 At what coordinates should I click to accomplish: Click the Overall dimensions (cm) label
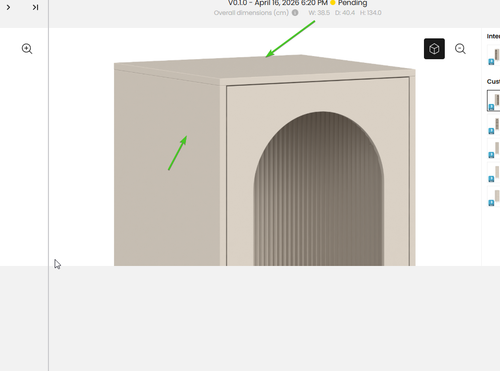(x=251, y=13)
